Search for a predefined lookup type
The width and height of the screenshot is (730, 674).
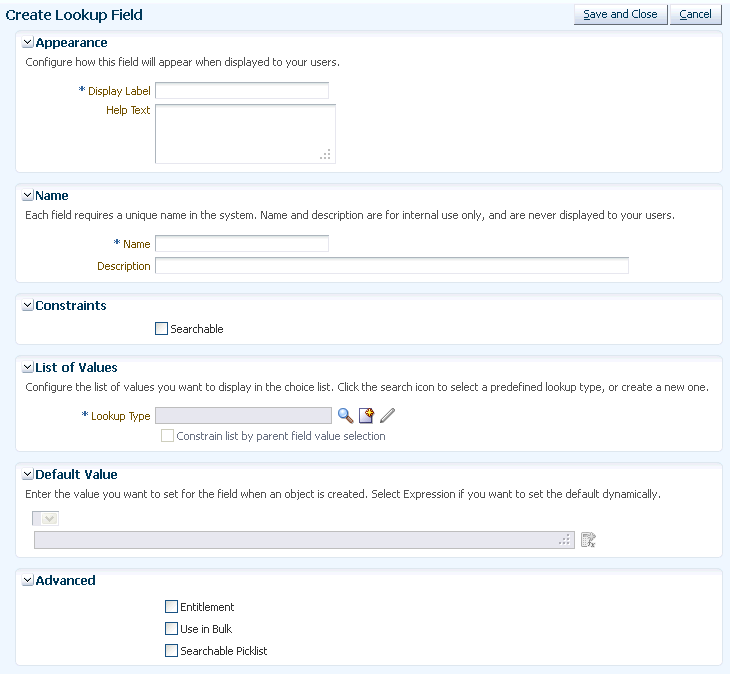click(345, 416)
